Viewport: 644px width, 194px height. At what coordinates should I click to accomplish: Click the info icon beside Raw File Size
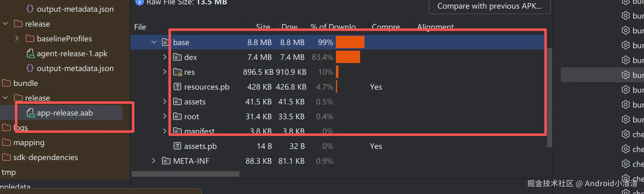(x=140, y=2)
